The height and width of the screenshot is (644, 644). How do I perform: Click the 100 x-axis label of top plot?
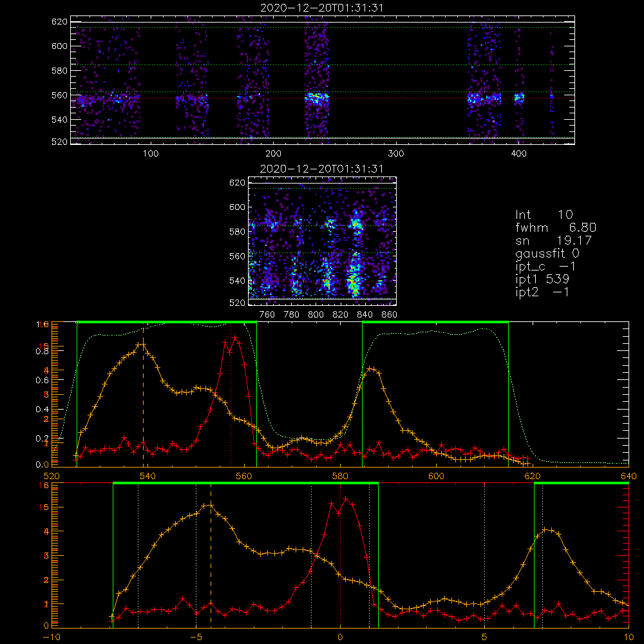point(150,154)
